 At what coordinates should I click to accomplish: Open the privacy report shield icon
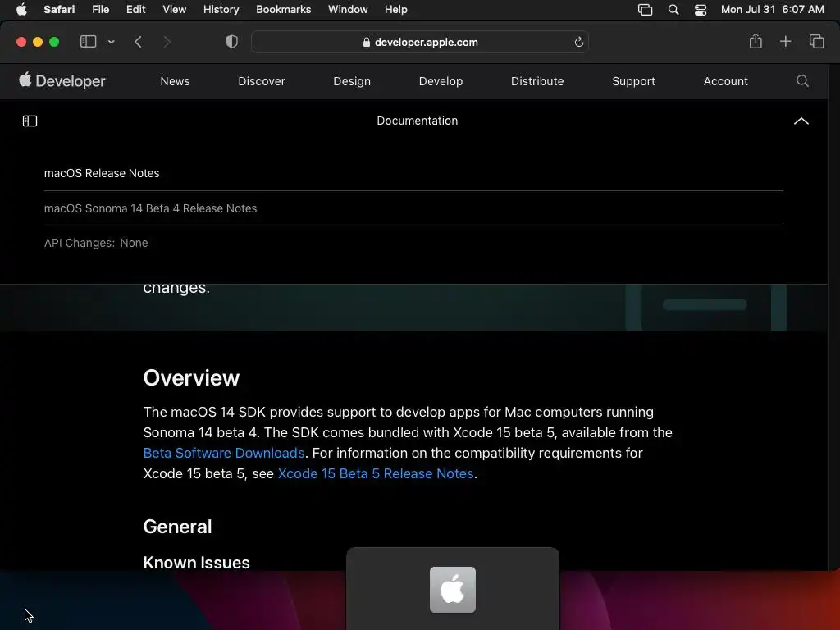pos(231,42)
